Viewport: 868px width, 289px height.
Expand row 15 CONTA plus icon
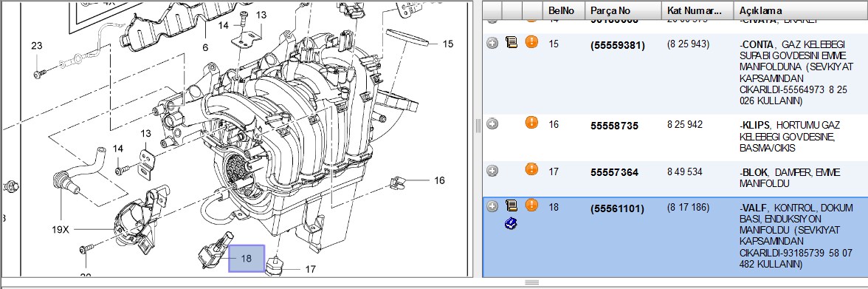tap(492, 43)
